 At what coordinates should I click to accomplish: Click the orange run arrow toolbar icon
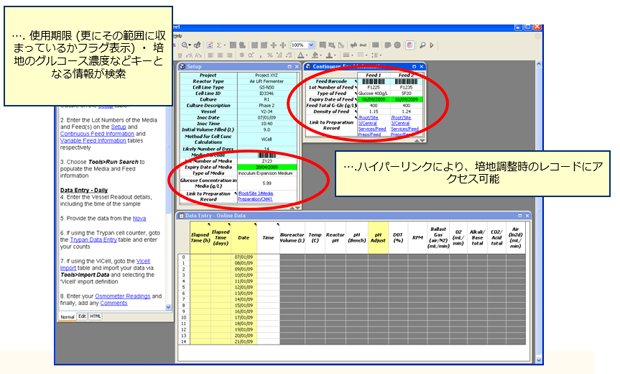click(431, 45)
